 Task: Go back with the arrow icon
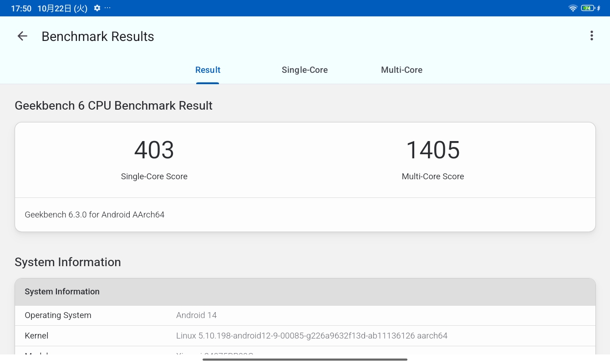point(22,36)
